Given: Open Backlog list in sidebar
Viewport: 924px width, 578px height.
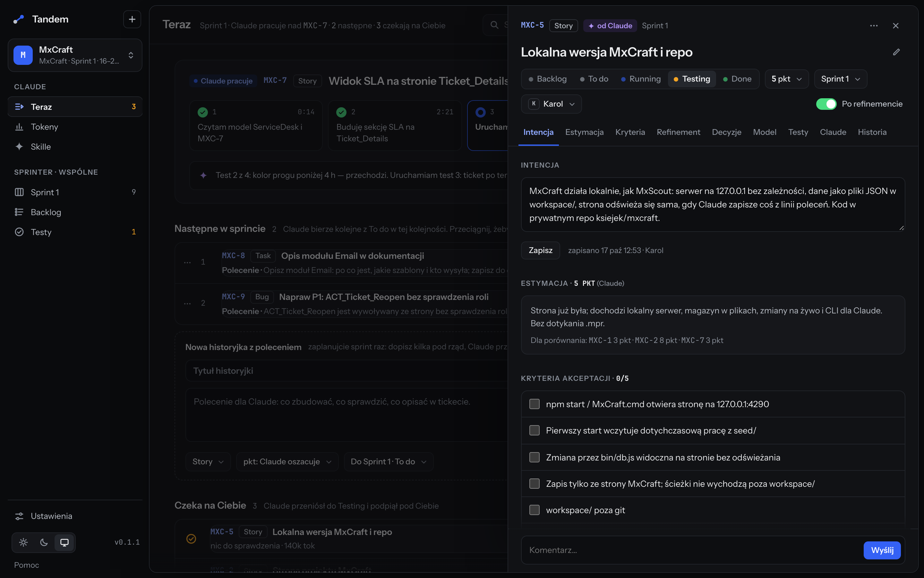Looking at the screenshot, I should tap(75, 212).
